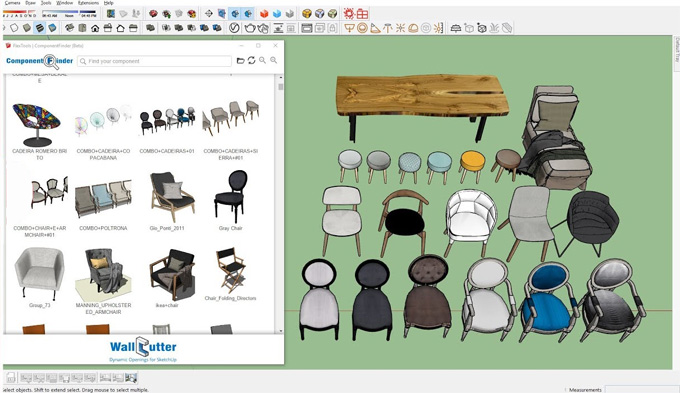Click the red grid window icon
This screenshot has height=393, width=680.
363,14
